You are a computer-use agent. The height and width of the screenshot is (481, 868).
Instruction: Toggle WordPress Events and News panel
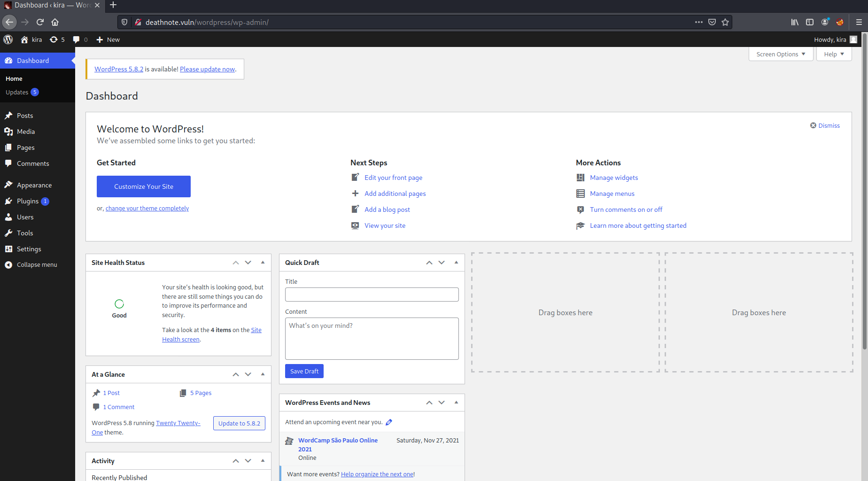coord(456,403)
